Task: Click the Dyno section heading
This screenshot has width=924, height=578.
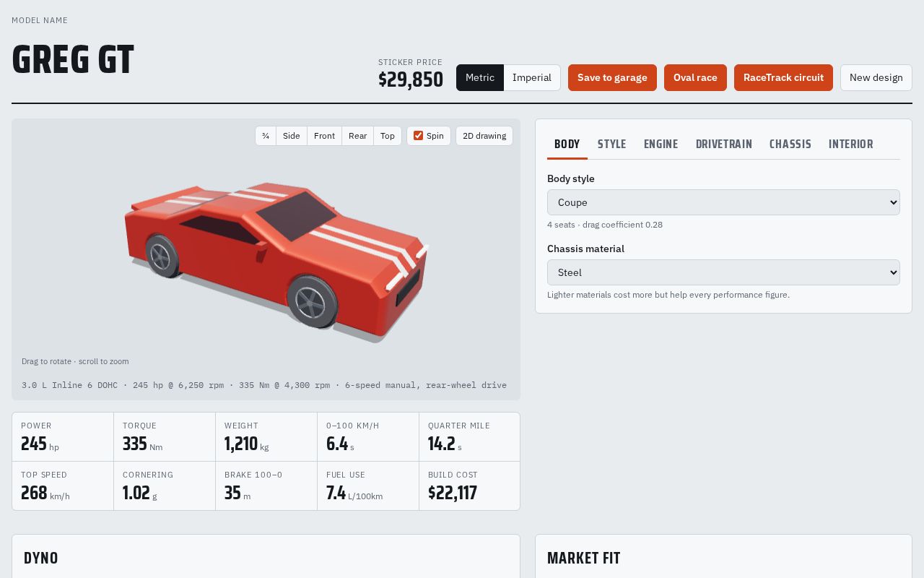Action: tap(41, 558)
